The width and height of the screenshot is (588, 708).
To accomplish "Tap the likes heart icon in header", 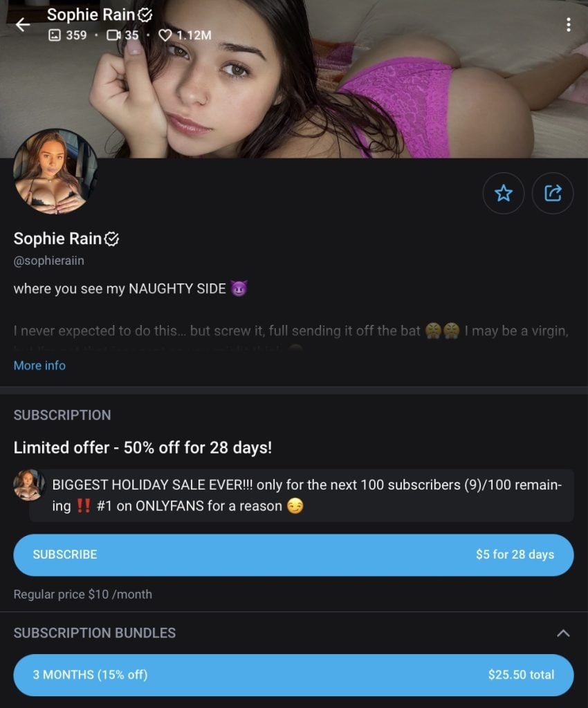I will pyautogui.click(x=165, y=35).
